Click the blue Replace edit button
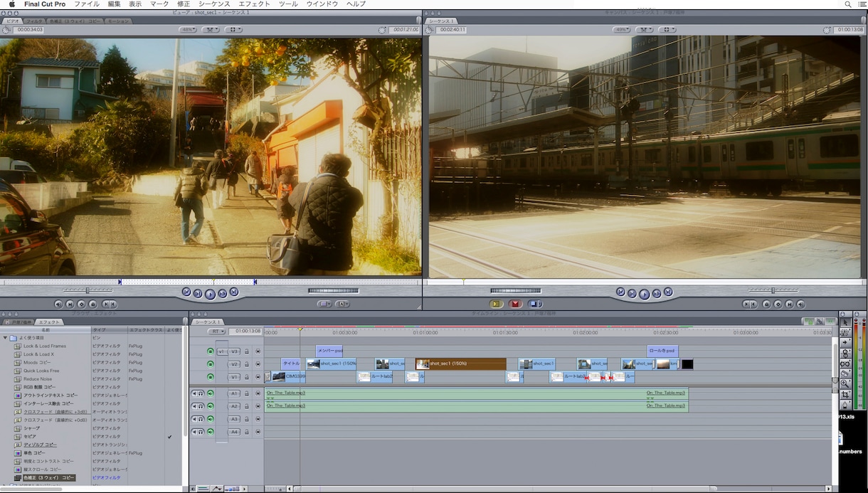Screen dimensions: 868x493 pos(535,304)
